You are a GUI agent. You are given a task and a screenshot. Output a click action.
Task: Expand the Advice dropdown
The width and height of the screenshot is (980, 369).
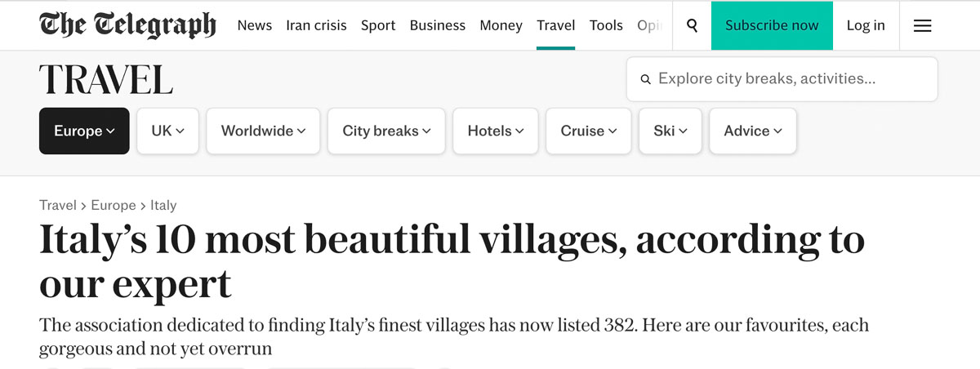pos(753,131)
